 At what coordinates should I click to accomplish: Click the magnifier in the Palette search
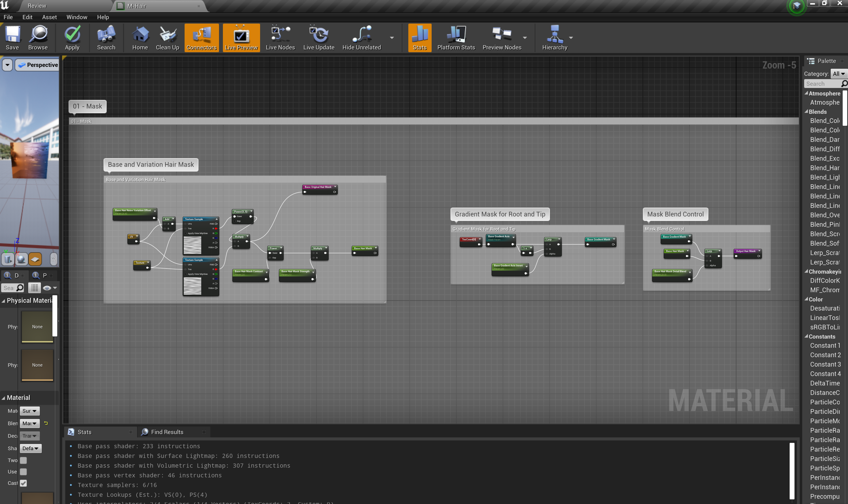tap(844, 84)
